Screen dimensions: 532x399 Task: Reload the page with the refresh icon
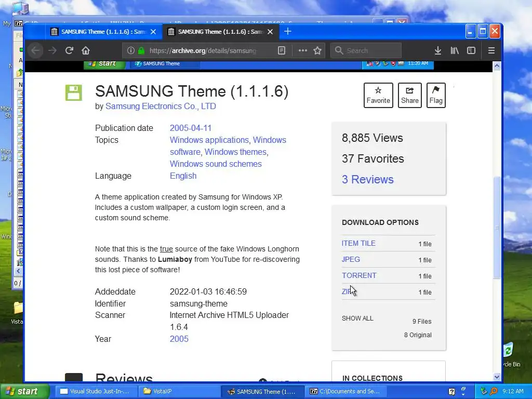(x=69, y=50)
